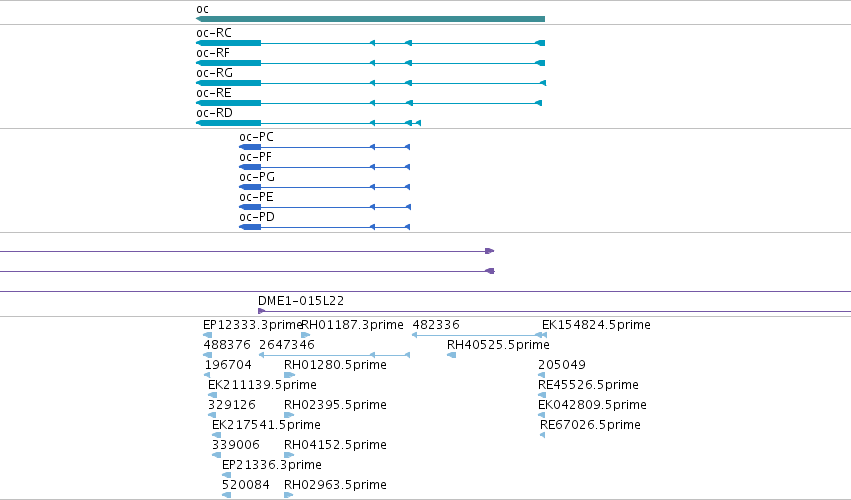
Task: Select the 2647346 spliced feature line
Action: pyautogui.click(x=334, y=355)
